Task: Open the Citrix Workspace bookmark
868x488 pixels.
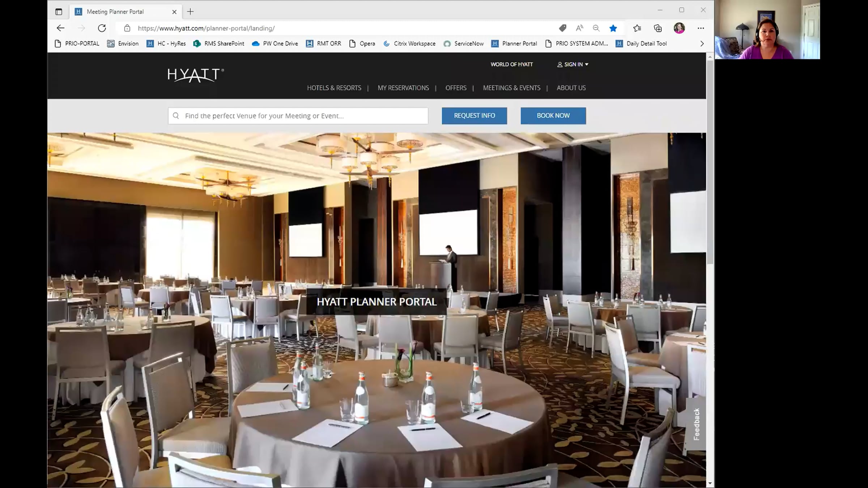Action: point(409,44)
